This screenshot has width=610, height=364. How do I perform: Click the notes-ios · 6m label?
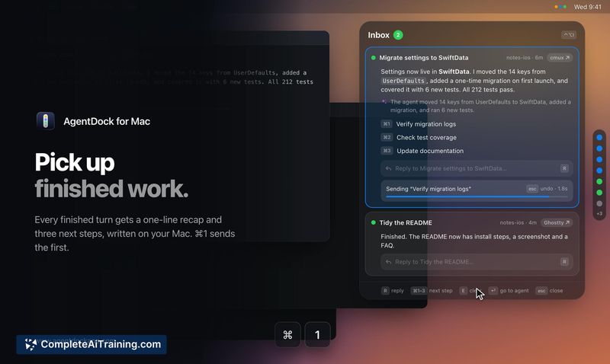click(525, 58)
